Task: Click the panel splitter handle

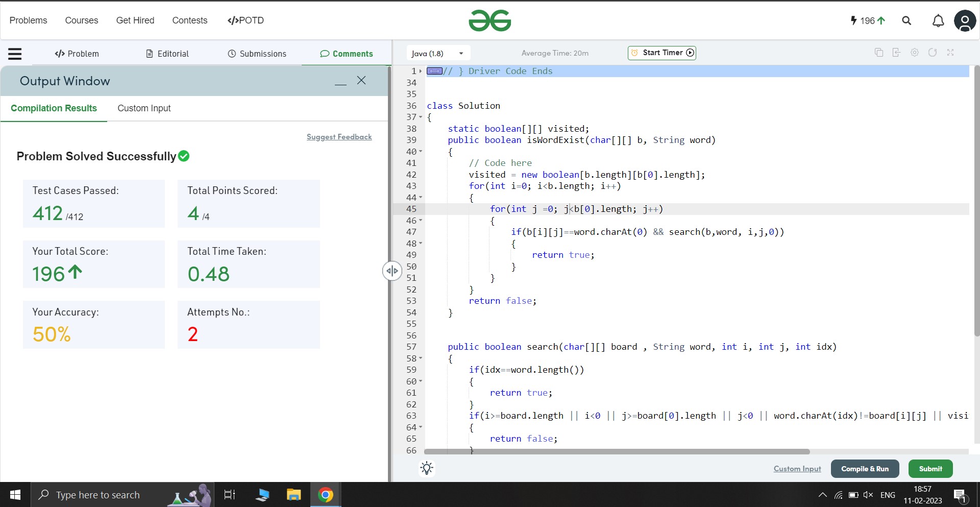Action: [x=392, y=271]
